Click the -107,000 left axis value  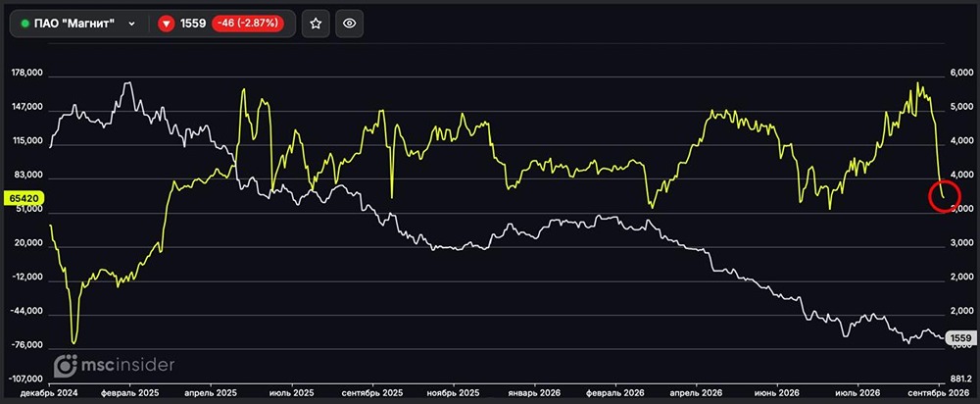[x=25, y=379]
